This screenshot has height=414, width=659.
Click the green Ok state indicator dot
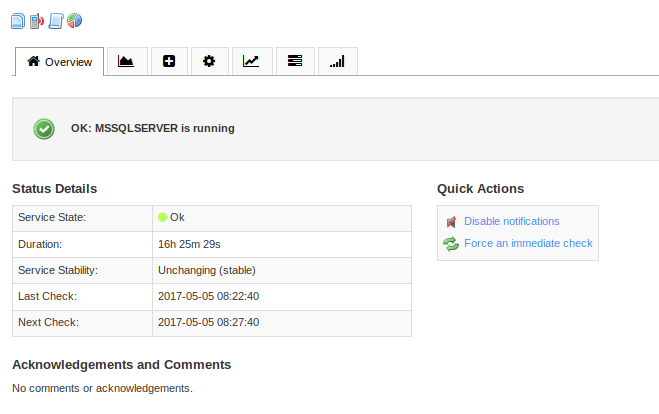(163, 217)
